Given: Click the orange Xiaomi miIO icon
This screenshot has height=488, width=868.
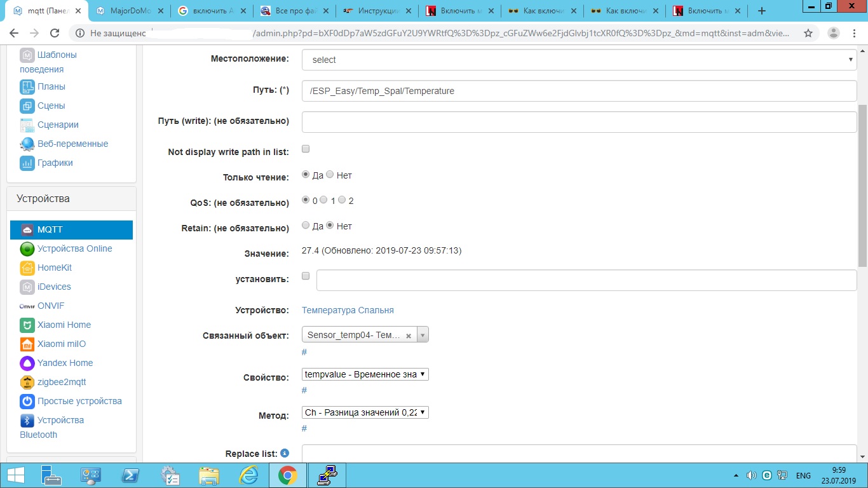Looking at the screenshot, I should coord(27,344).
